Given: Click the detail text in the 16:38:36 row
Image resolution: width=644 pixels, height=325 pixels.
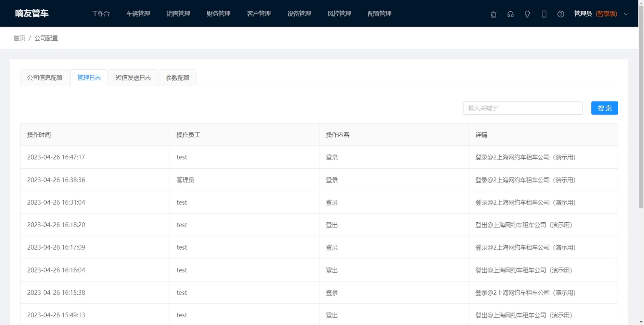Looking at the screenshot, I should coord(525,180).
